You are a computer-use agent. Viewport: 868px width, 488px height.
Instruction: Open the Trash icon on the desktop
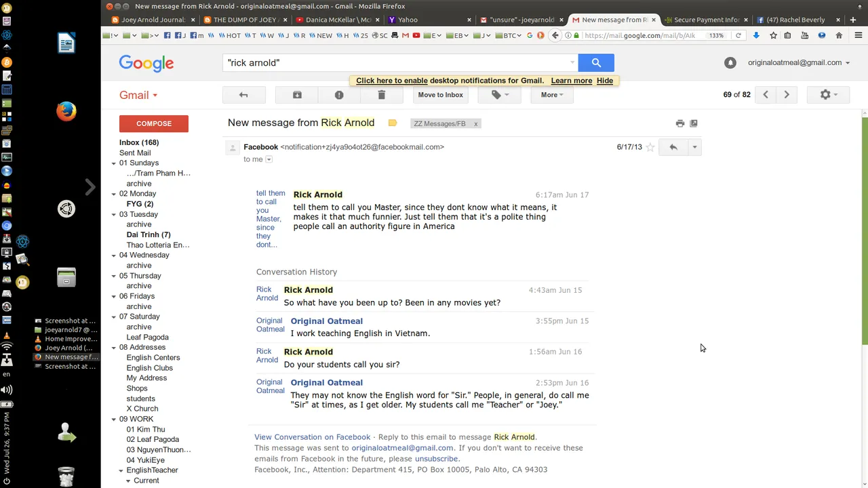point(66,476)
